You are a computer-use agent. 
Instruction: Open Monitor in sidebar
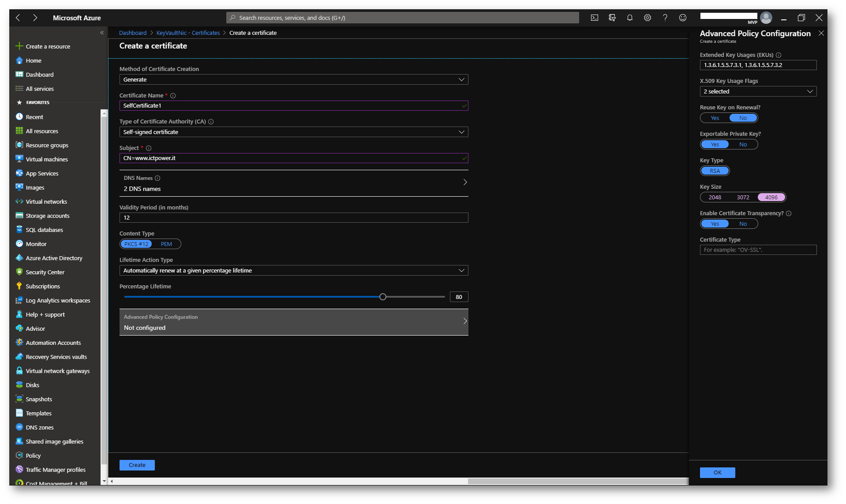(x=36, y=244)
